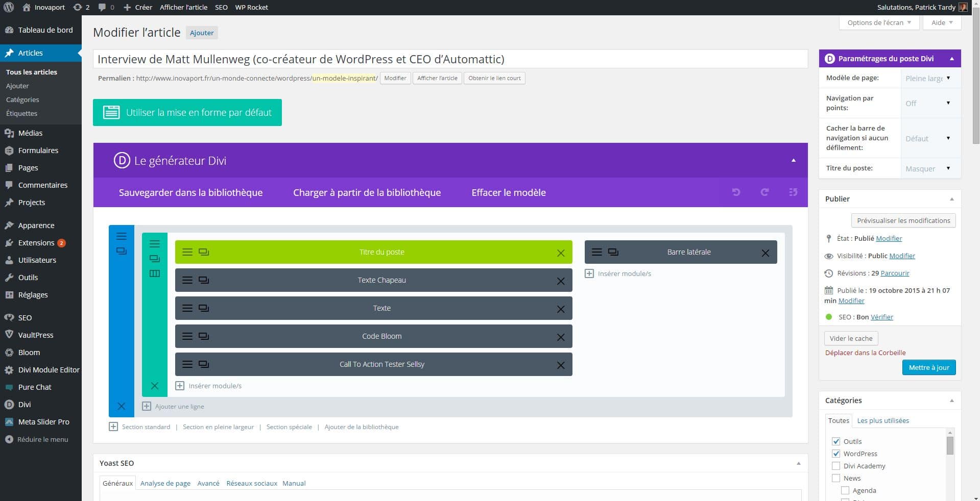The height and width of the screenshot is (501, 980).
Task: Check the Agenda subcategory
Action: tap(845, 490)
